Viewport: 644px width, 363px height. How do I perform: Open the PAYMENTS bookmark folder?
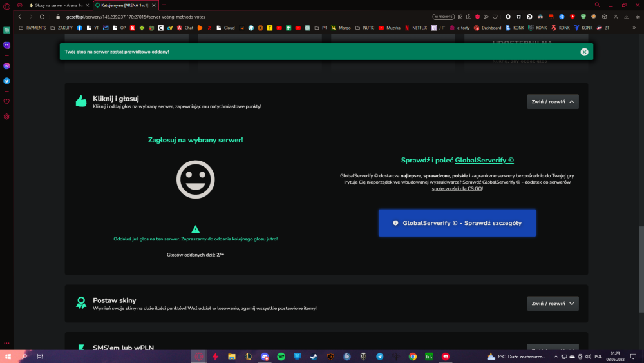[x=32, y=28]
